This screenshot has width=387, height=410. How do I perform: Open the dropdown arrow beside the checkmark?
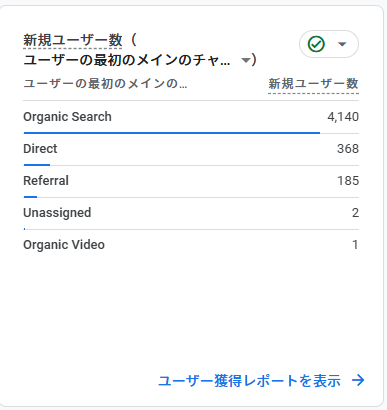tap(342, 44)
